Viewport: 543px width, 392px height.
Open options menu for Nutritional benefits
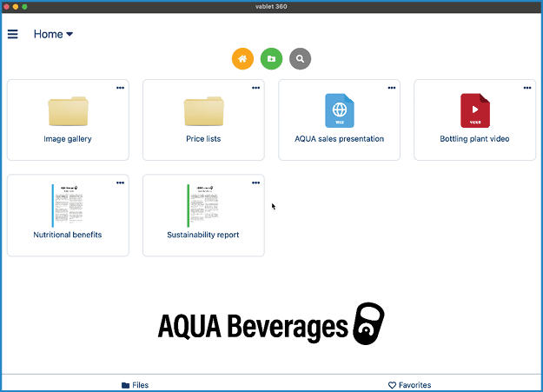coord(120,183)
